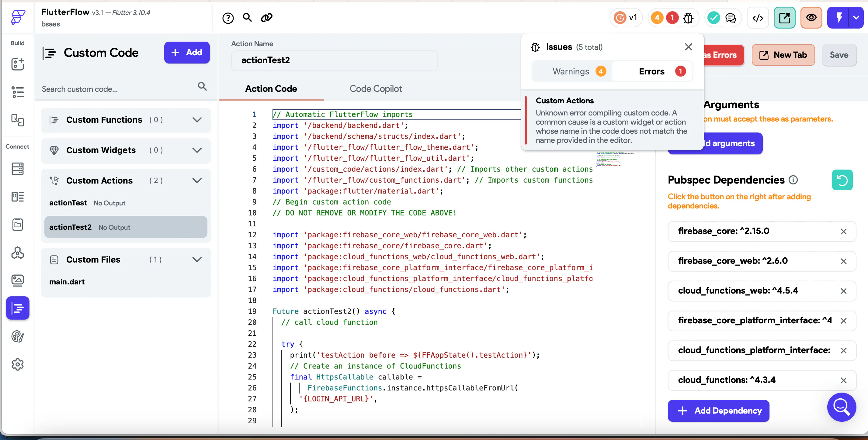Select the Errors tab in Issues
This screenshot has height=440, width=868.
point(652,71)
